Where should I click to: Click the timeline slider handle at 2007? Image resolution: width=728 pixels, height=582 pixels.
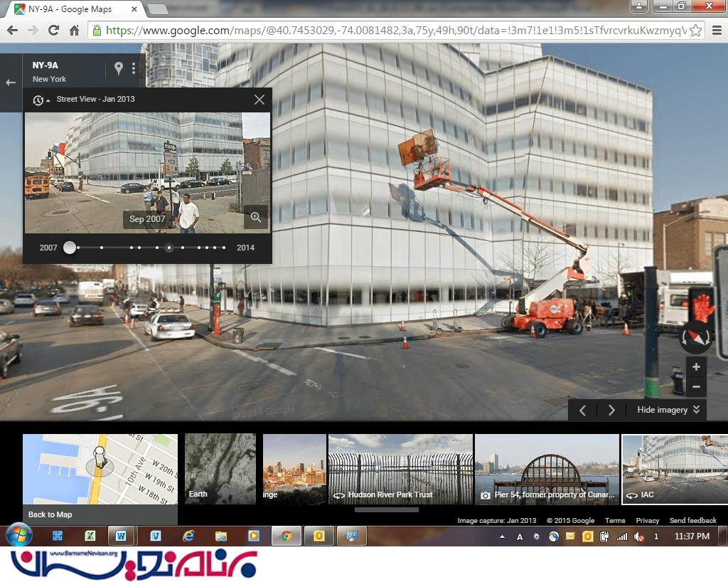click(x=69, y=248)
